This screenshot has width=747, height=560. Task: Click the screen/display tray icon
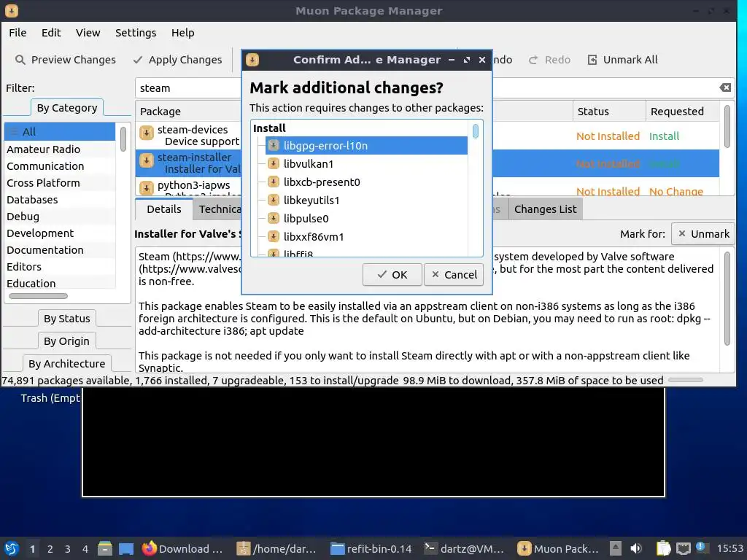tap(683, 548)
